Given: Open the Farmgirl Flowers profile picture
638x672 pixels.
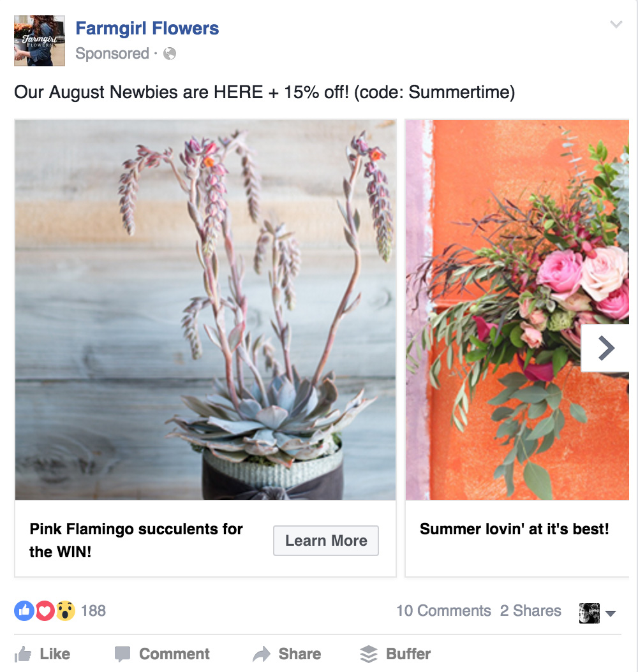Looking at the screenshot, I should [40, 41].
